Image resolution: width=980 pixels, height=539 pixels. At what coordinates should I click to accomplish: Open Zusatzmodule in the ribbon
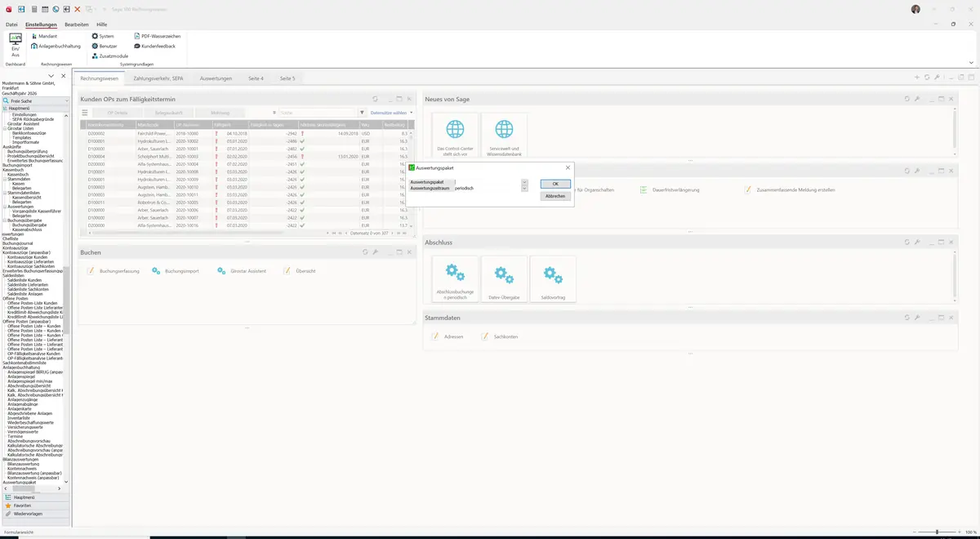pos(109,56)
